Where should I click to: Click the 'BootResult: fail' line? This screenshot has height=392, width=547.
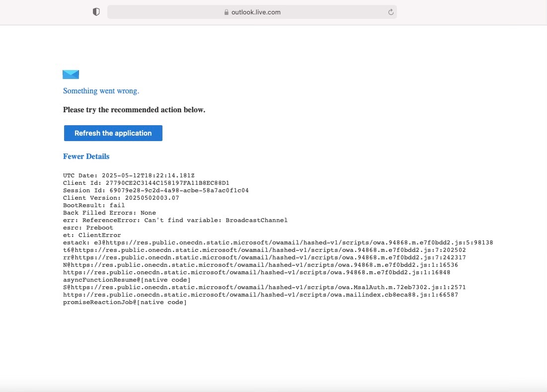point(94,205)
